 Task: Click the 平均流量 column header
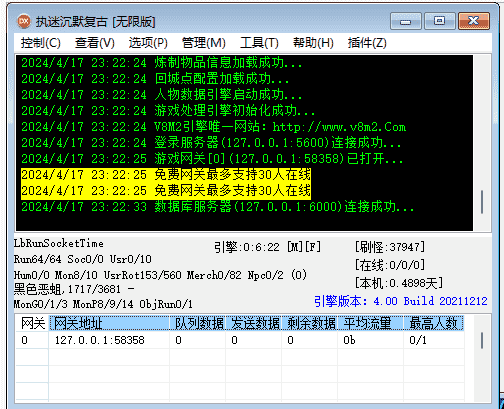click(371, 323)
